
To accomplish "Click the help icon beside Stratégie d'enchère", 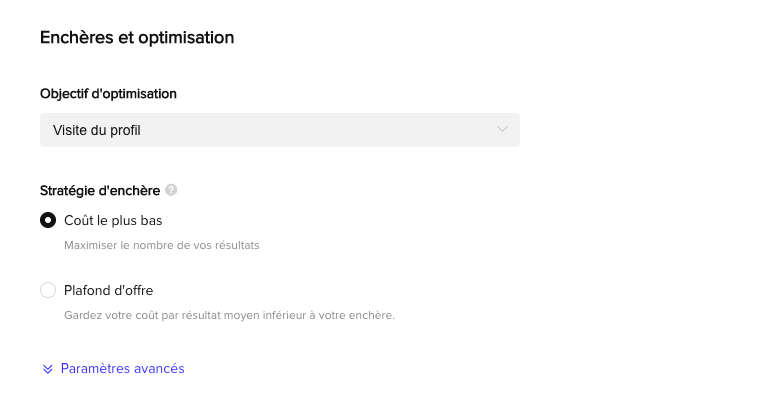I will tap(171, 190).
